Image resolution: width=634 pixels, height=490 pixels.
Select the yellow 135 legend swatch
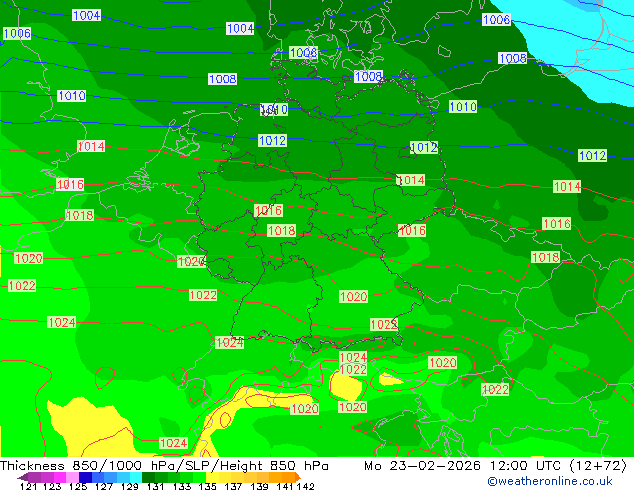click(212, 477)
